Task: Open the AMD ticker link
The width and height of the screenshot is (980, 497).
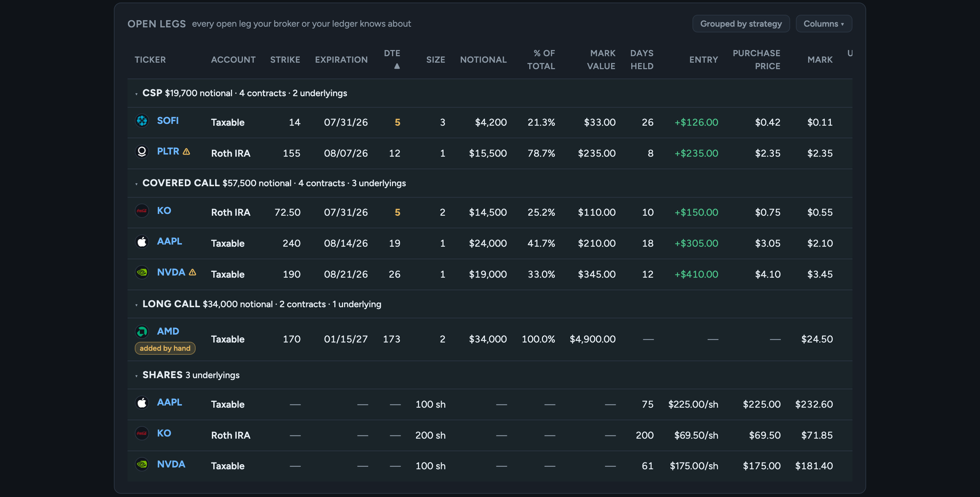Action: [168, 332]
